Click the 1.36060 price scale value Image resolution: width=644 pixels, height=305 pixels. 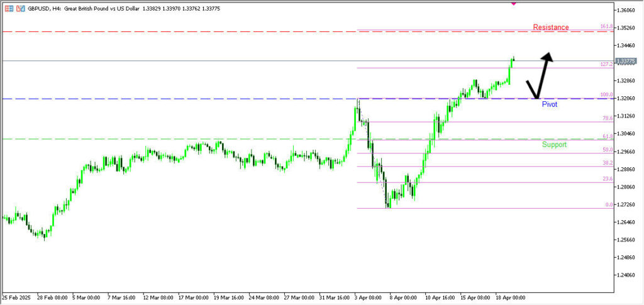(626, 10)
